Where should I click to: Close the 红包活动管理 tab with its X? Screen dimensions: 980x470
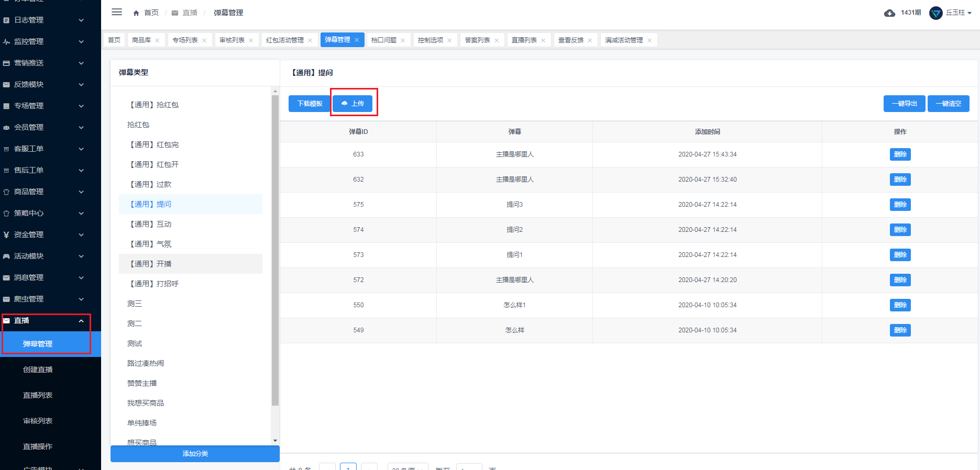[310, 40]
